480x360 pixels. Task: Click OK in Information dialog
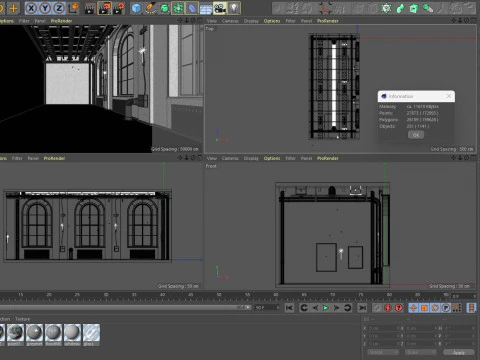pyautogui.click(x=416, y=135)
